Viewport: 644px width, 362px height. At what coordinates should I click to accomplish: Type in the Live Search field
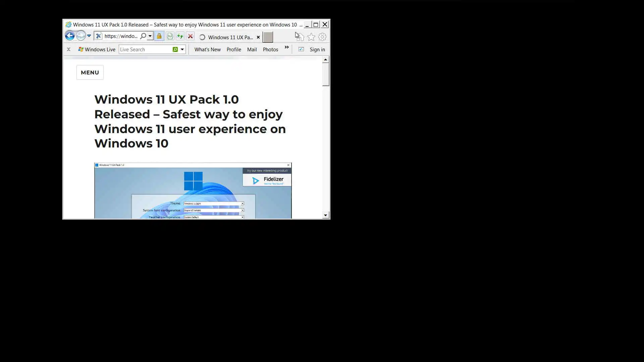click(x=145, y=50)
